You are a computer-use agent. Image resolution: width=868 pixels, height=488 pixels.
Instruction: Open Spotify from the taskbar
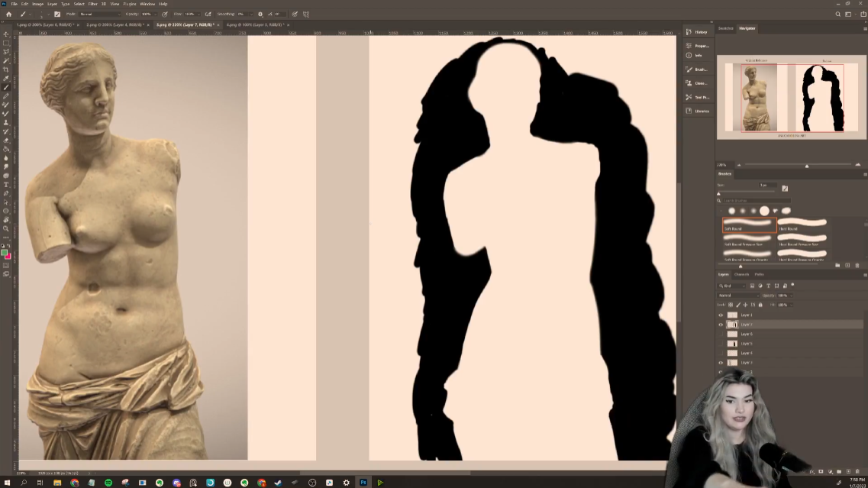108,483
